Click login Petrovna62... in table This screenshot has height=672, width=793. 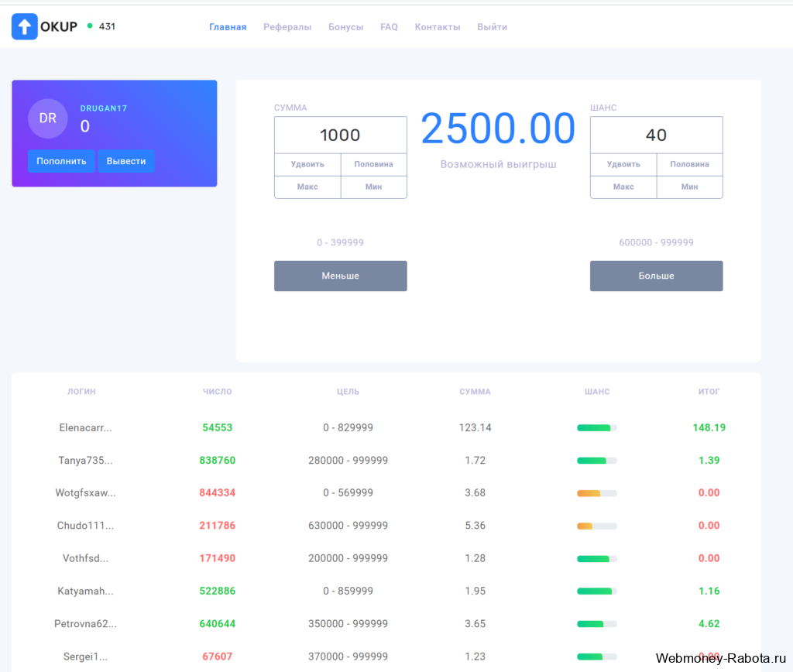(85, 624)
